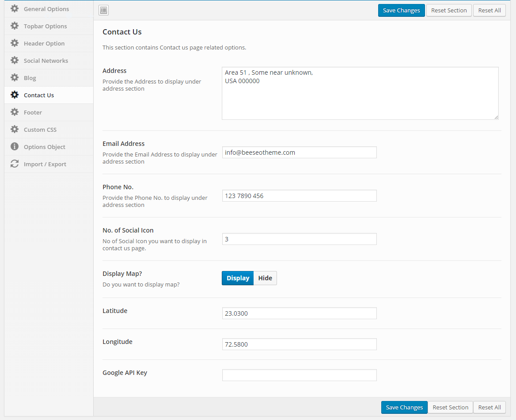
Task: Grab the Address textarea resize handle
Action: click(x=496, y=117)
